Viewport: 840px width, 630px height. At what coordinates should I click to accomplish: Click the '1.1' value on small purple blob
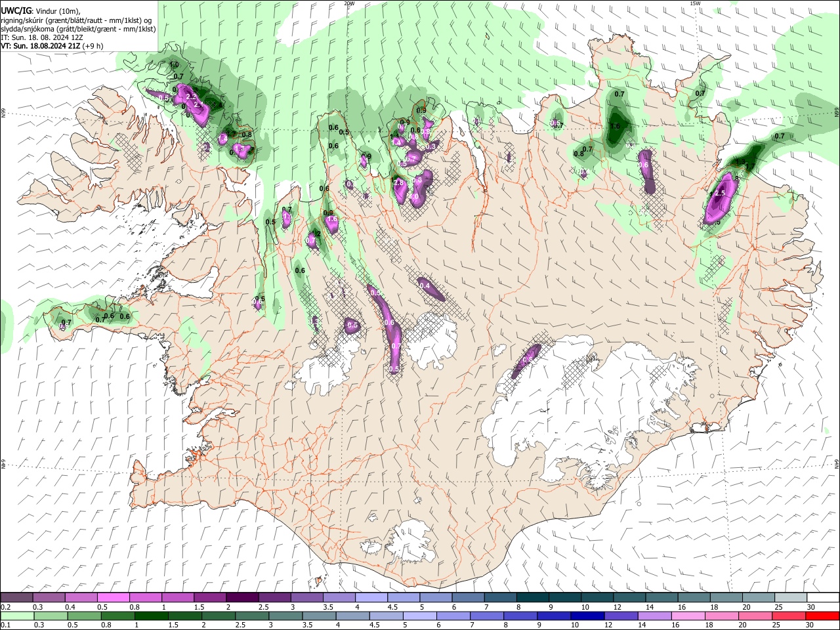click(287, 216)
